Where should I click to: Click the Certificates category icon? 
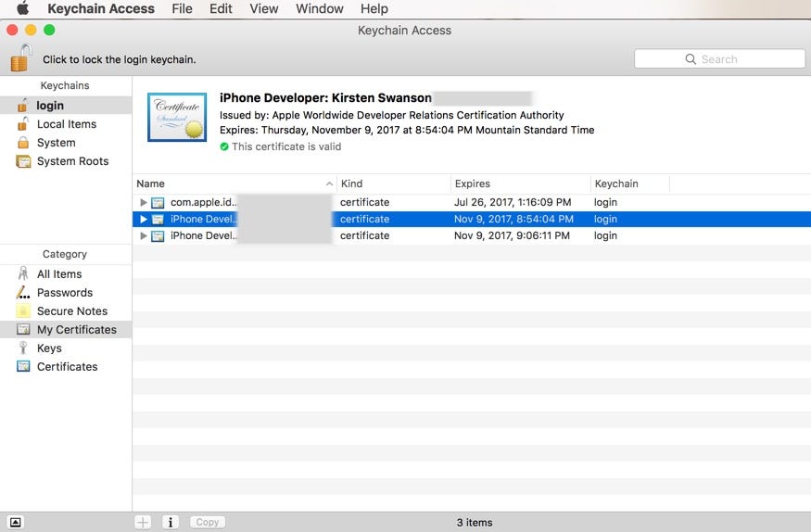point(23,366)
